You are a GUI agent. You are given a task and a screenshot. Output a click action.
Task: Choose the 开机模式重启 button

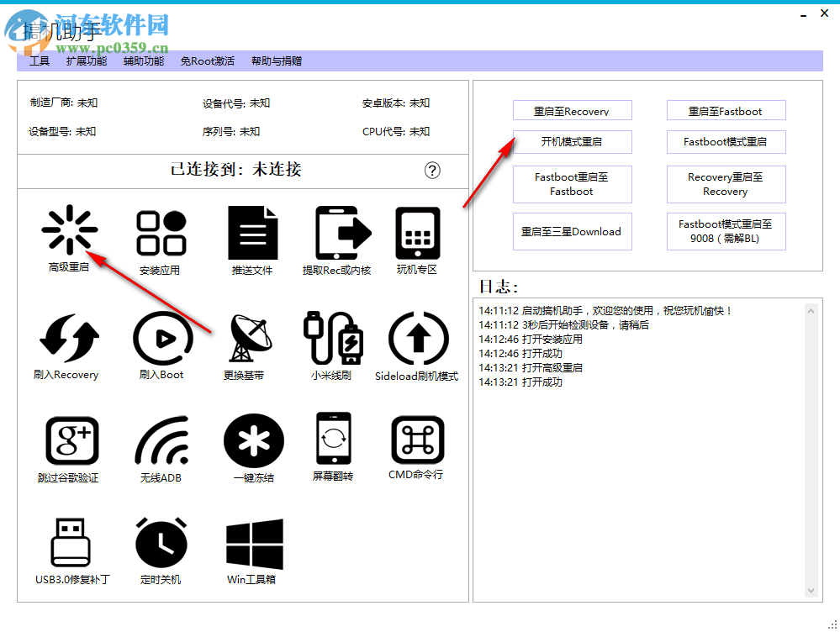(572, 142)
